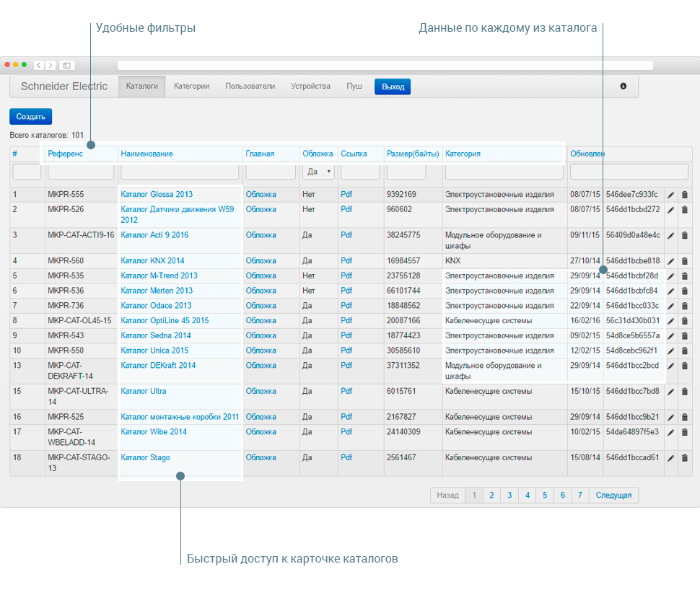The height and width of the screenshot is (590, 700).
Task: Edit the Каталог Sedna 2014 row
Action: pos(670,336)
